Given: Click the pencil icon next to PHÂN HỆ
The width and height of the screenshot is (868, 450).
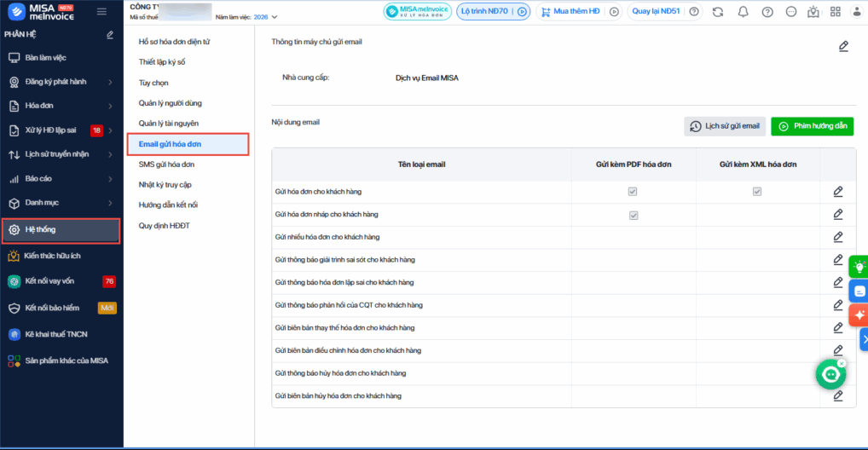Looking at the screenshot, I should pyautogui.click(x=109, y=35).
